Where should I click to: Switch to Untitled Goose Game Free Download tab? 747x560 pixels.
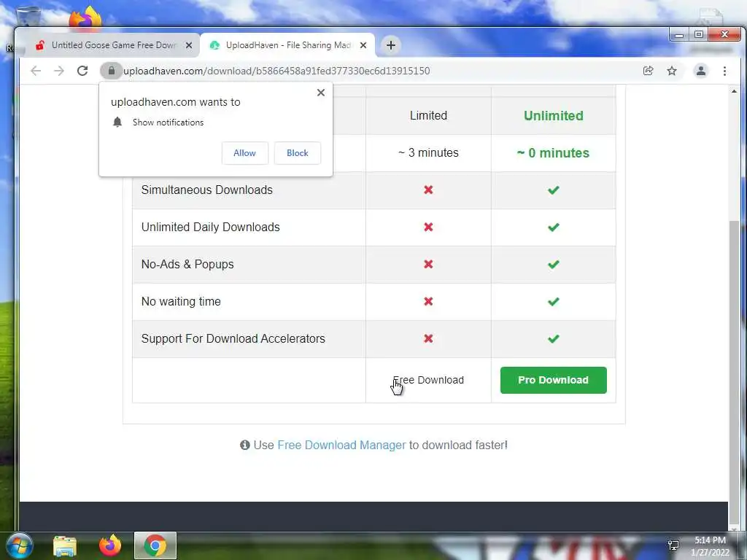[113, 45]
